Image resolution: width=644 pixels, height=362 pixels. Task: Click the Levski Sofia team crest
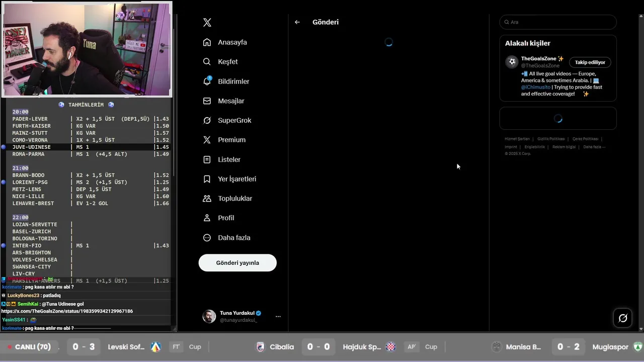point(156,347)
